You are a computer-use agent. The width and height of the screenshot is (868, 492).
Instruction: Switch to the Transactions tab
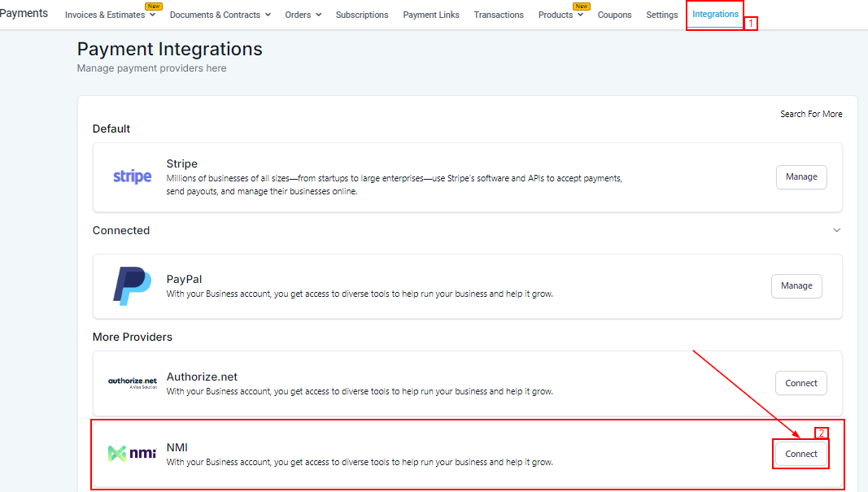point(498,15)
